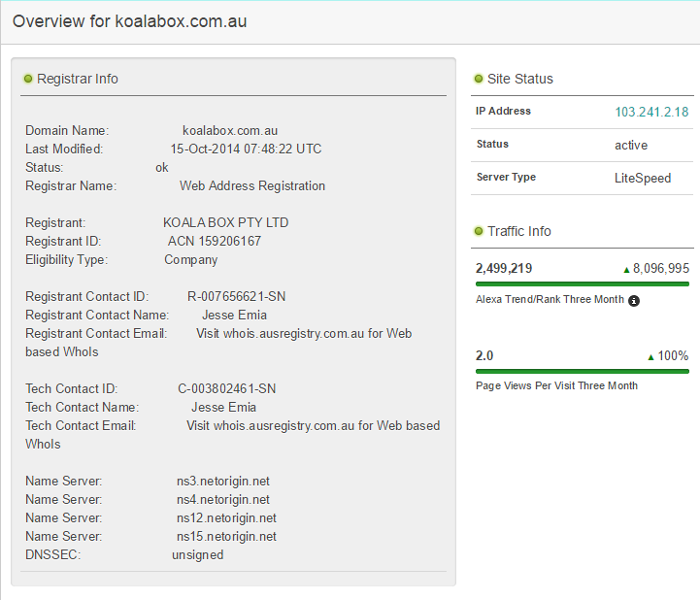Click the site status value active
700x600 pixels.
[631, 146]
